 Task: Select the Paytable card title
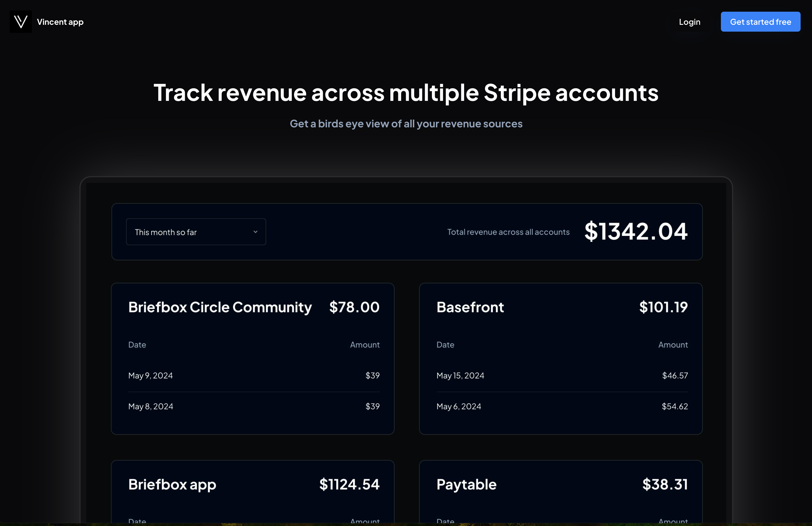(x=466, y=485)
